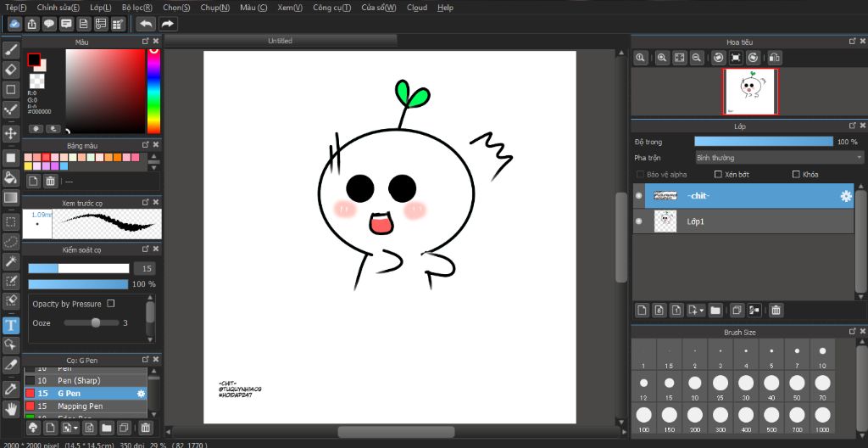
Task: Select the Text tool
Action: pos(11,325)
